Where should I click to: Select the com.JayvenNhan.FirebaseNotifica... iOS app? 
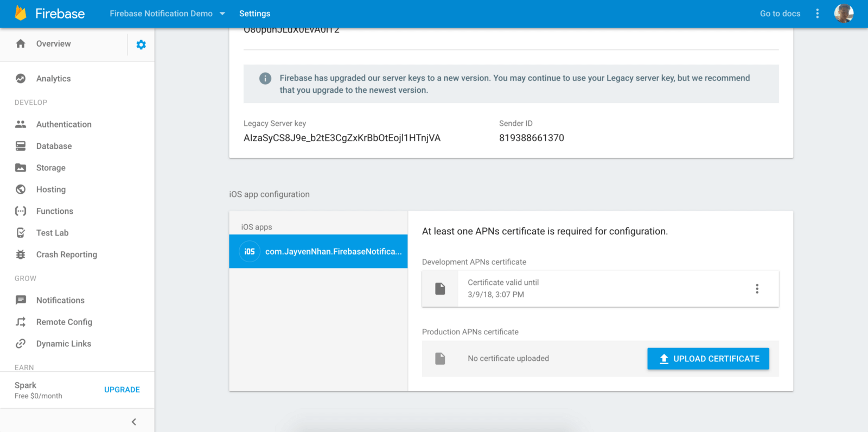coord(318,251)
